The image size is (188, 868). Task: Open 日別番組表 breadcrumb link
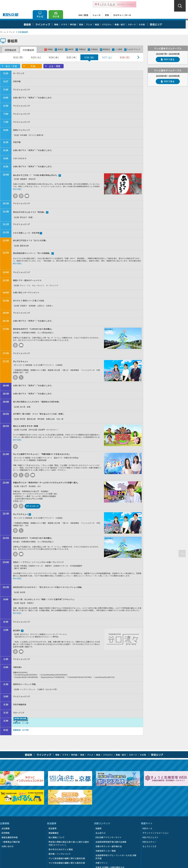23,32
